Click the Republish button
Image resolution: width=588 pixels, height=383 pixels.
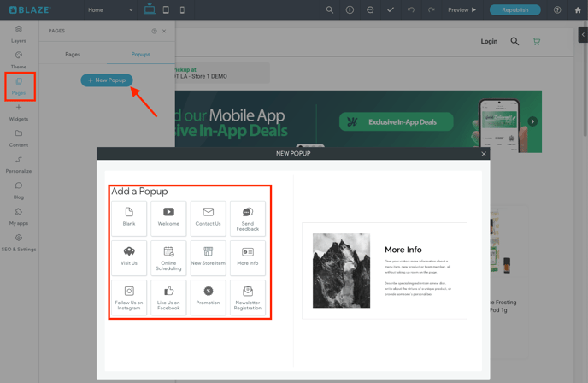(x=514, y=10)
